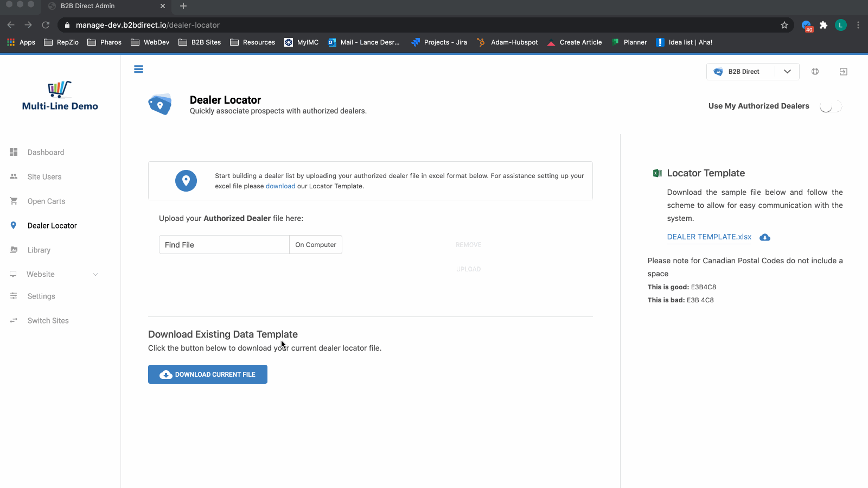
Task: Click the blue extension icon with badge 40
Action: 807,26
